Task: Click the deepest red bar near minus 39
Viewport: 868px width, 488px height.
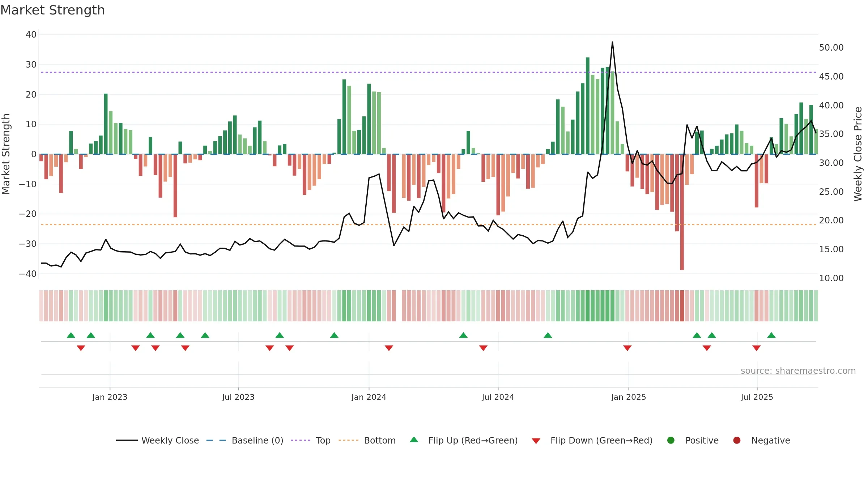Action: click(x=682, y=212)
